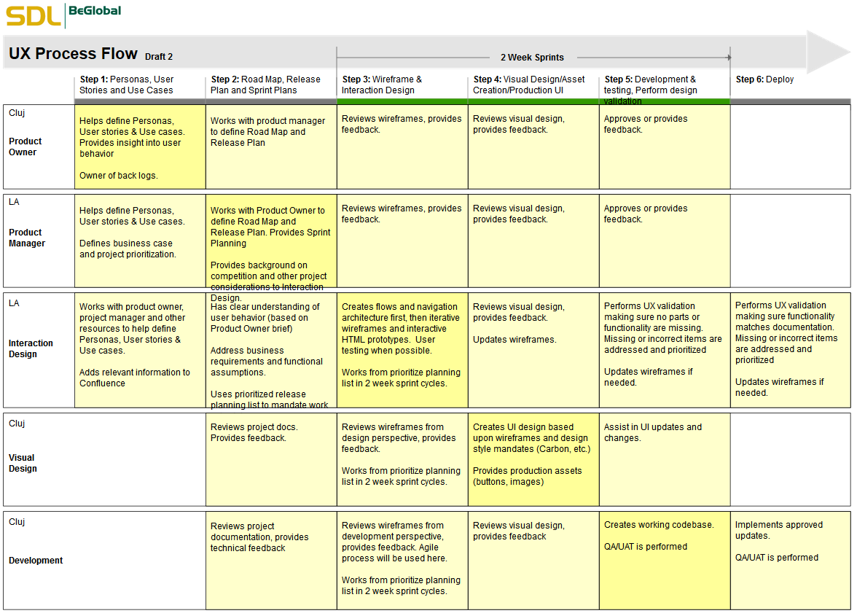Choose Step 5: Development & testing header

tap(650, 85)
